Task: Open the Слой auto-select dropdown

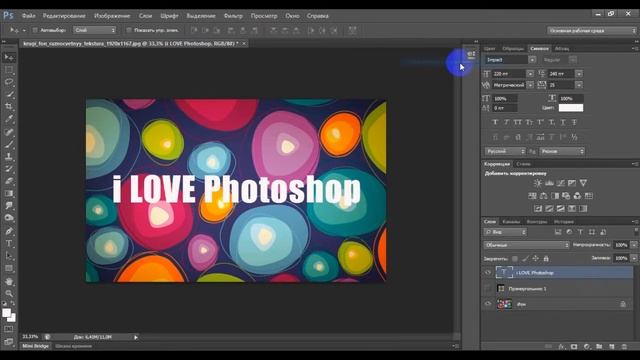Action: click(95, 30)
